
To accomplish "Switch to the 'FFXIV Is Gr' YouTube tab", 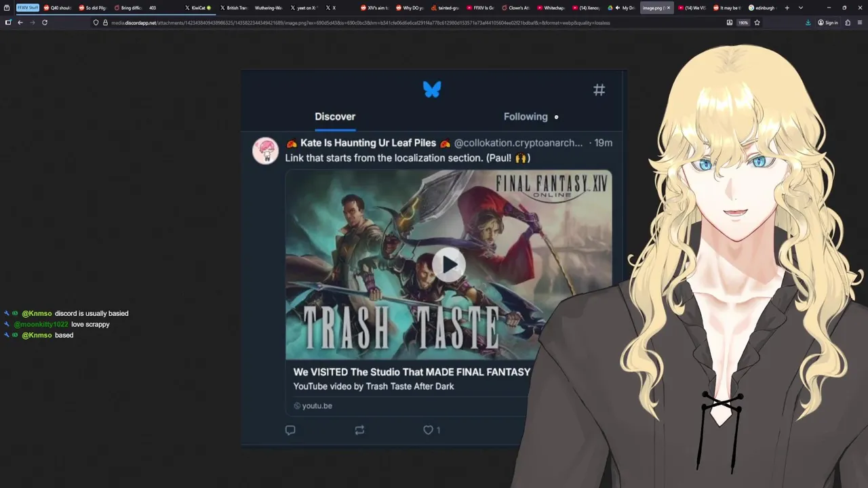I will [x=481, y=7].
